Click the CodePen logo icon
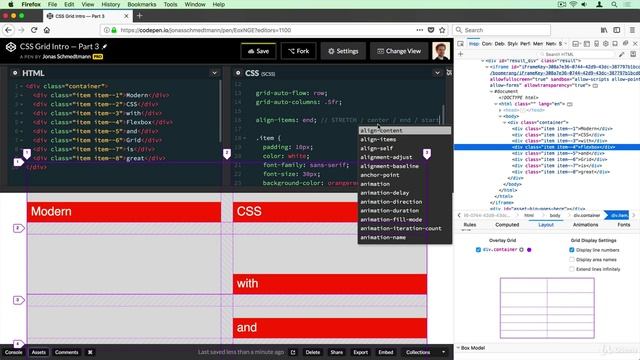 (x=11, y=47)
